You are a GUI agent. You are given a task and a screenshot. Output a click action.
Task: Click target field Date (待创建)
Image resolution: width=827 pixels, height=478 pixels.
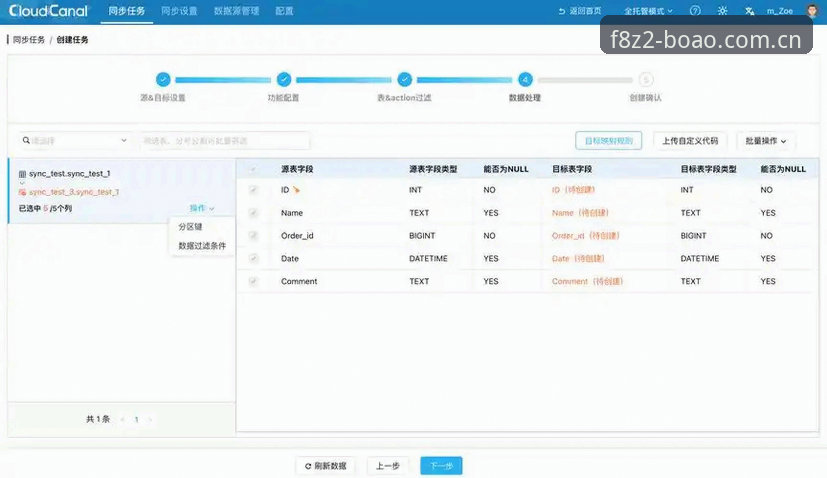[578, 259]
